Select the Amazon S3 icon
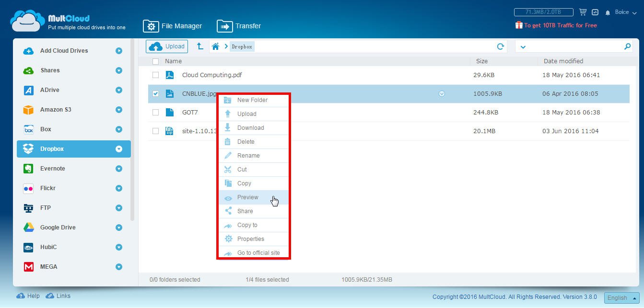 point(28,110)
